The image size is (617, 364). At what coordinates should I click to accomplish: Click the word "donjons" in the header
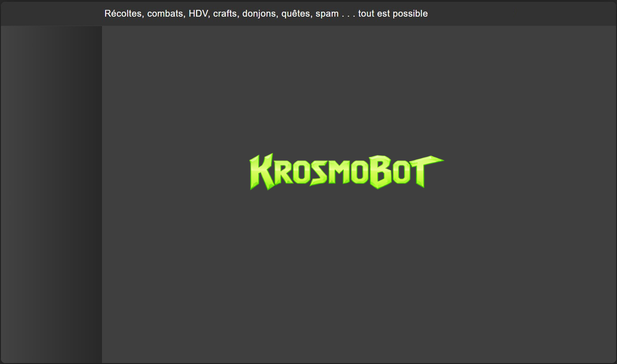click(259, 13)
